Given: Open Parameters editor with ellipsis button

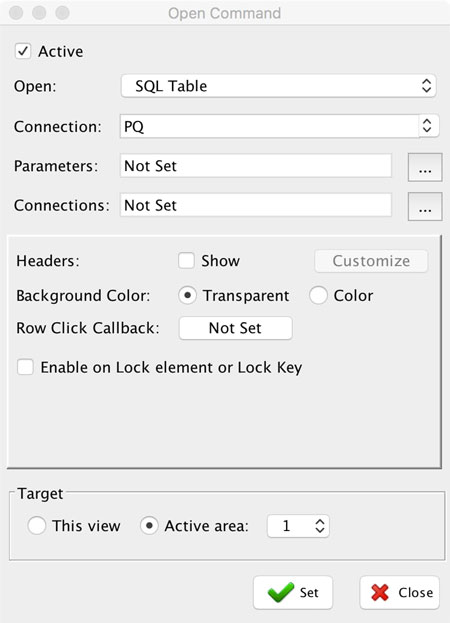Looking at the screenshot, I should pos(425,167).
